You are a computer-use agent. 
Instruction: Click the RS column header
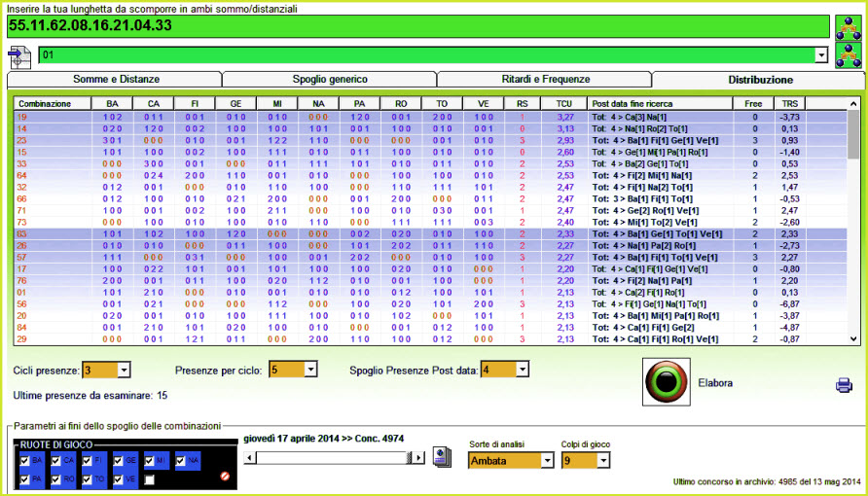tap(522, 104)
